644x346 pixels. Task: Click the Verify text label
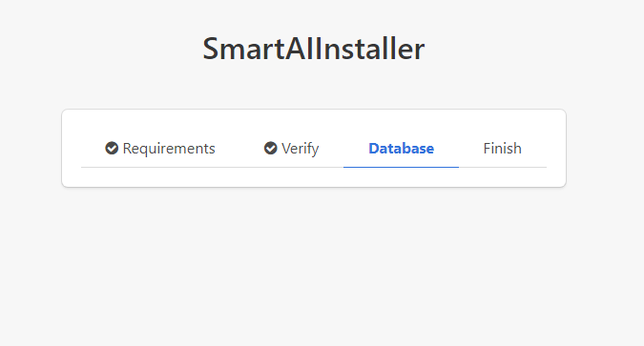click(301, 149)
